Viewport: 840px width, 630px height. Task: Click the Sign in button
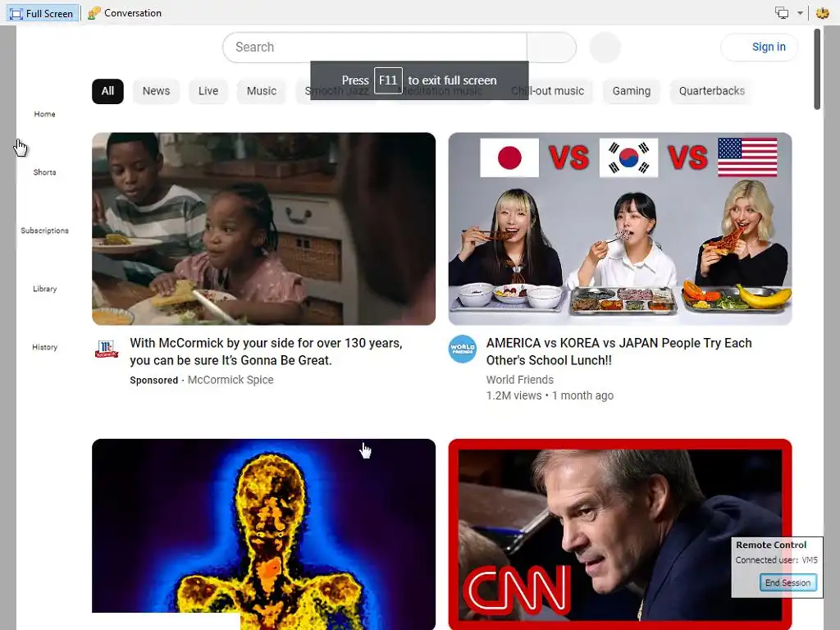(759, 47)
